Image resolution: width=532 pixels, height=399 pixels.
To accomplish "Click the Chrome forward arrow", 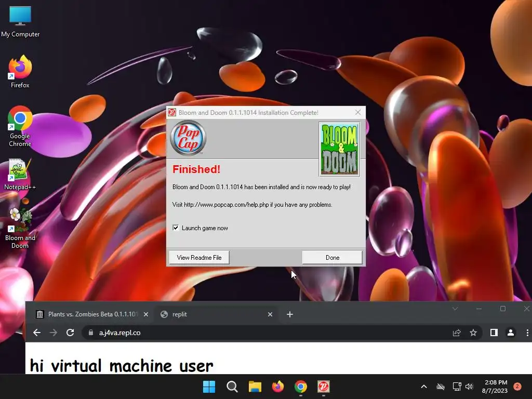I will coord(54,332).
